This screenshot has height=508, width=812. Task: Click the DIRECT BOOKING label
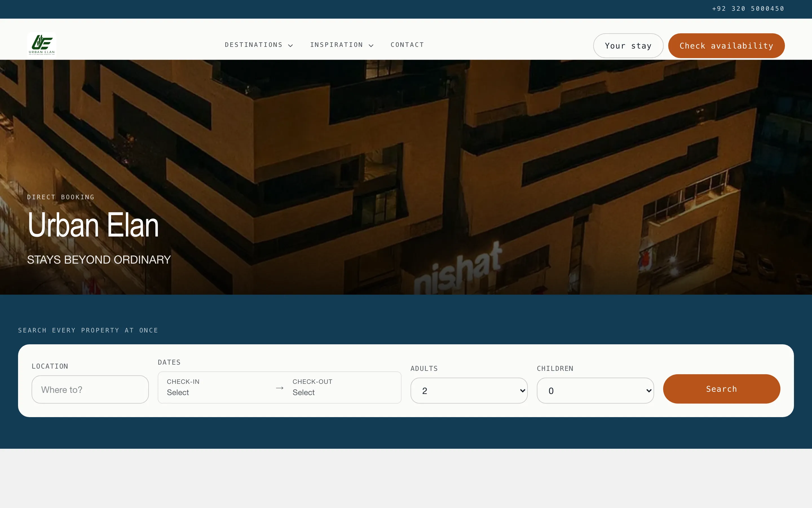[61, 197]
